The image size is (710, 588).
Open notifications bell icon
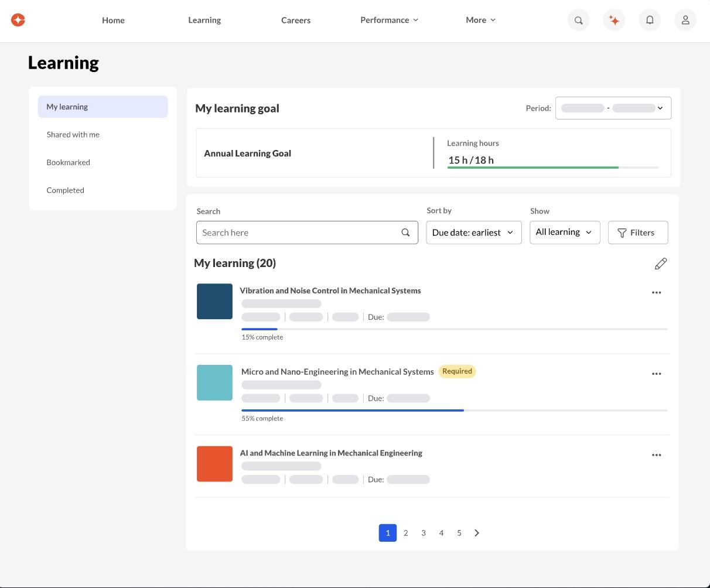coord(650,20)
